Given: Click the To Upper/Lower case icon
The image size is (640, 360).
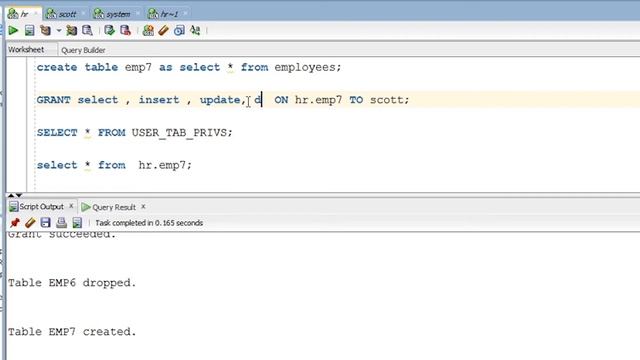Looking at the screenshot, I should (195, 30).
